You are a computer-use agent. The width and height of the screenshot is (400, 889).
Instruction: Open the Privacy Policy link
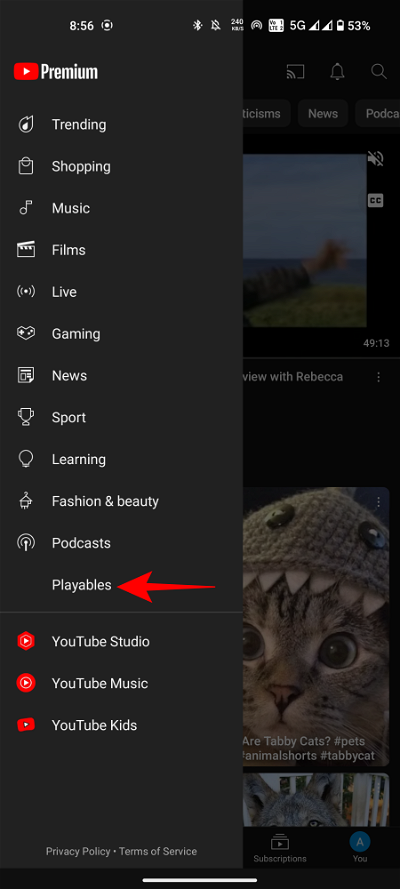point(78,851)
